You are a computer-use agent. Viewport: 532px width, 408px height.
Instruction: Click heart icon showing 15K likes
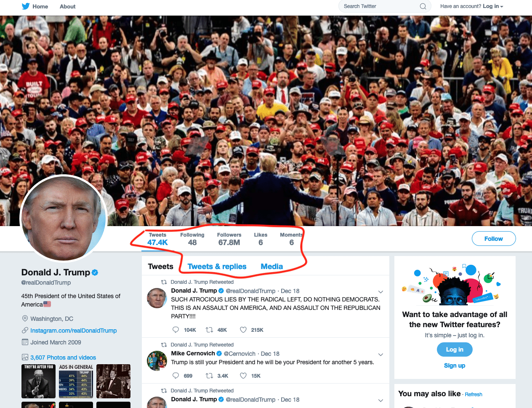tap(243, 376)
